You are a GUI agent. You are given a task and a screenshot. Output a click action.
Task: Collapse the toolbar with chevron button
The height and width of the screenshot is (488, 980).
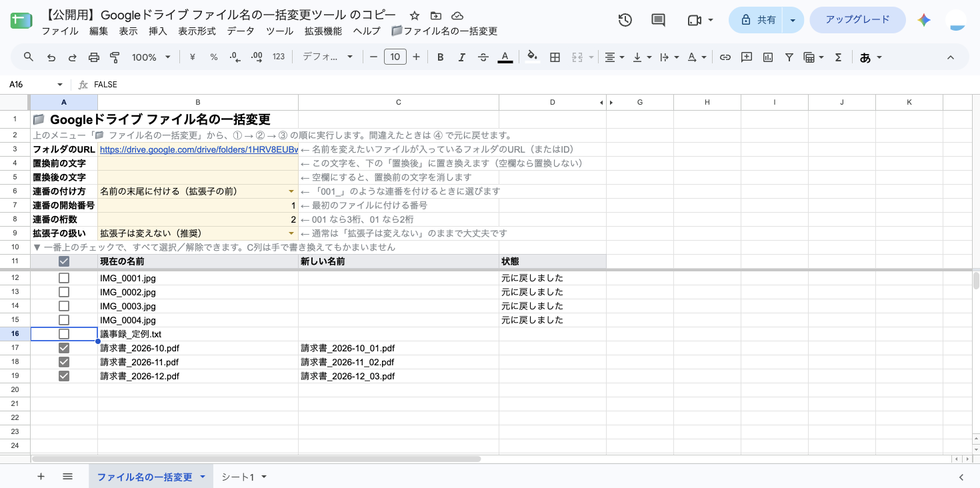(x=951, y=57)
